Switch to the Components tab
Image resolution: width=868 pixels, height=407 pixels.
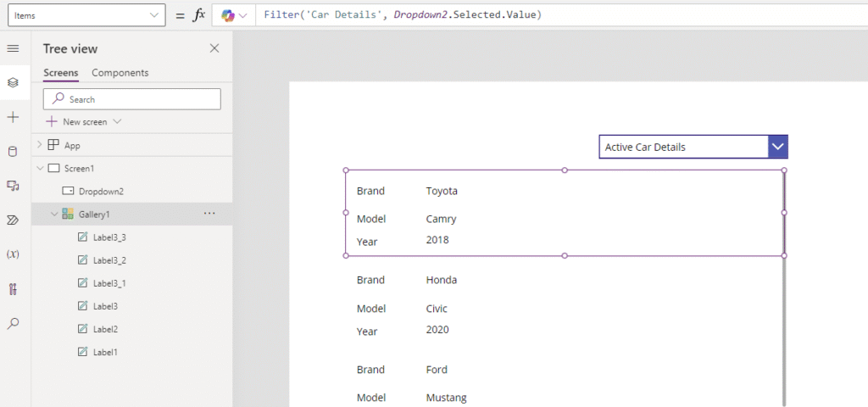tap(120, 73)
